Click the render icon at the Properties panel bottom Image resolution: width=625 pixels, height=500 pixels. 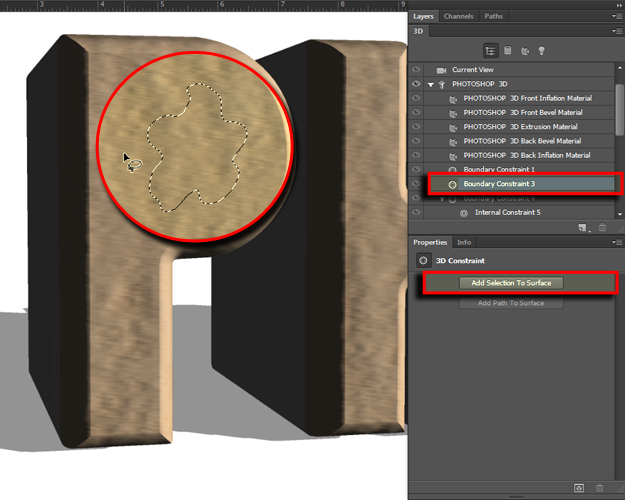tap(579, 487)
